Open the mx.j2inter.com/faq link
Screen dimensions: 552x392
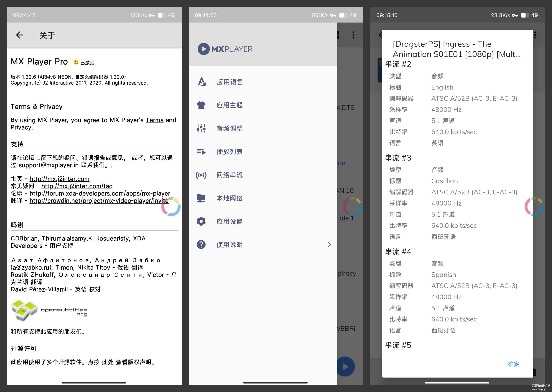77,186
